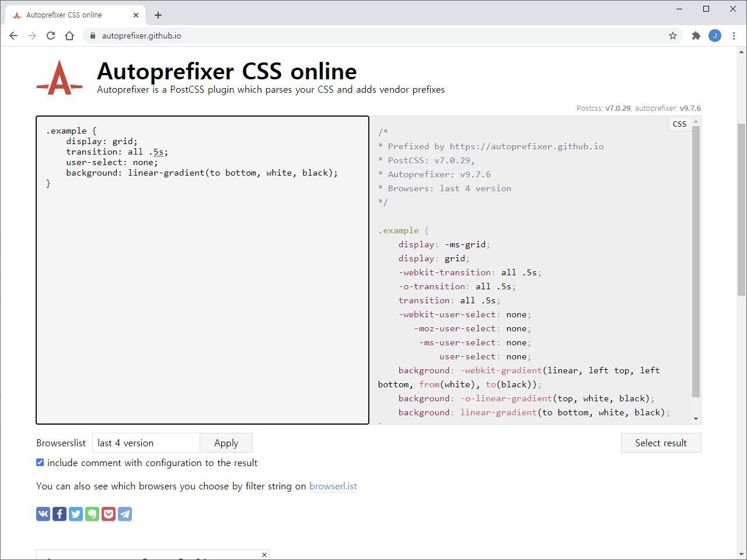Click the browser back arrow
Viewport: 747px width, 560px height.
(x=13, y=36)
